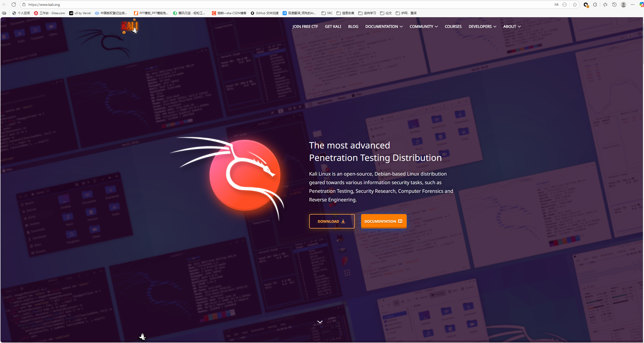Viewport: 644px width, 343px height.
Task: Open the extension with badge 3
Action: (586, 5)
